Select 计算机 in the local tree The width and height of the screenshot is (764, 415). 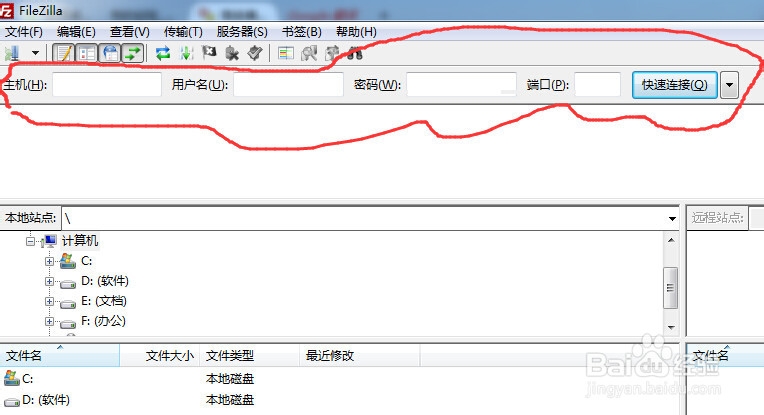tap(80, 241)
